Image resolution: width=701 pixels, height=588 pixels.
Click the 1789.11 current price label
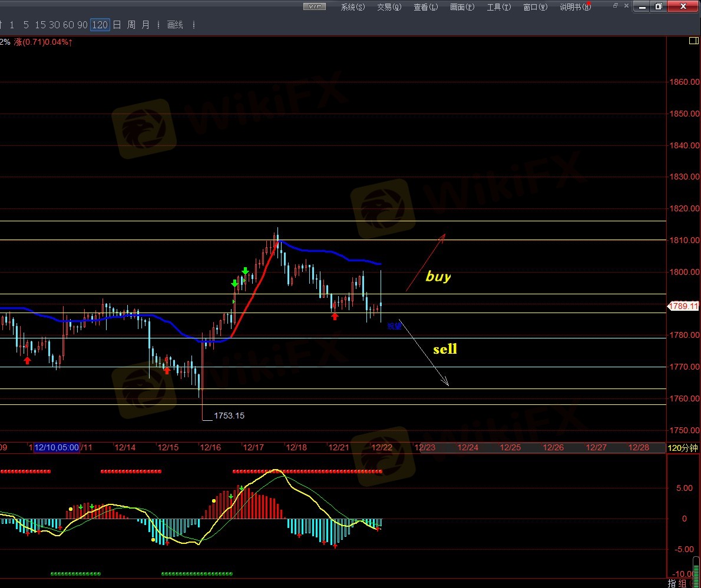point(683,306)
